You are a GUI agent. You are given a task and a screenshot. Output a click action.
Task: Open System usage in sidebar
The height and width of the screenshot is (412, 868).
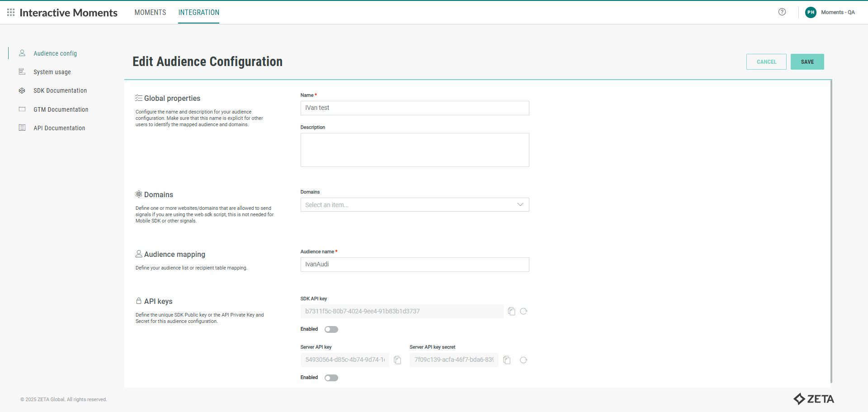[x=52, y=72]
